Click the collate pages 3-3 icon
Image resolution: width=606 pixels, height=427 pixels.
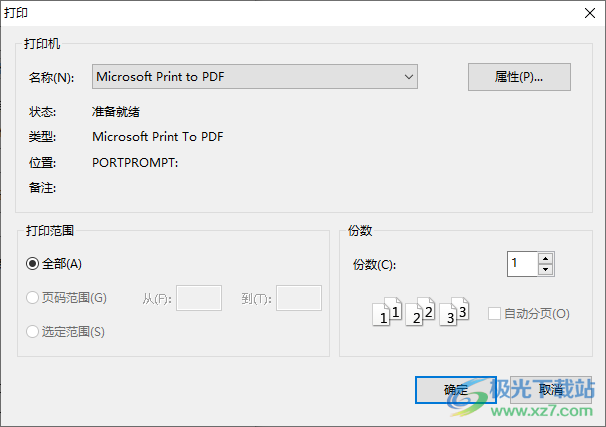click(x=454, y=311)
